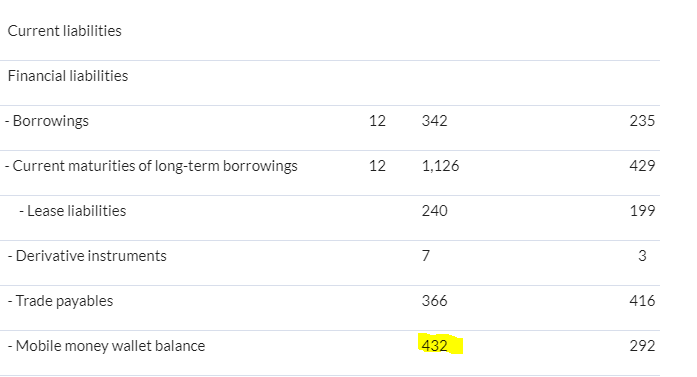The width and height of the screenshot is (697, 377).
Task: Click the value 1,126 in Current maturities
Action: pyautogui.click(x=441, y=166)
